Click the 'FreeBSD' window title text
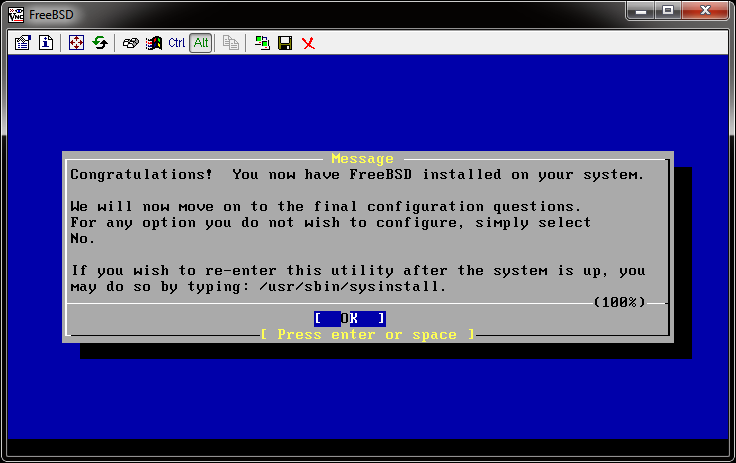 click(x=51, y=15)
